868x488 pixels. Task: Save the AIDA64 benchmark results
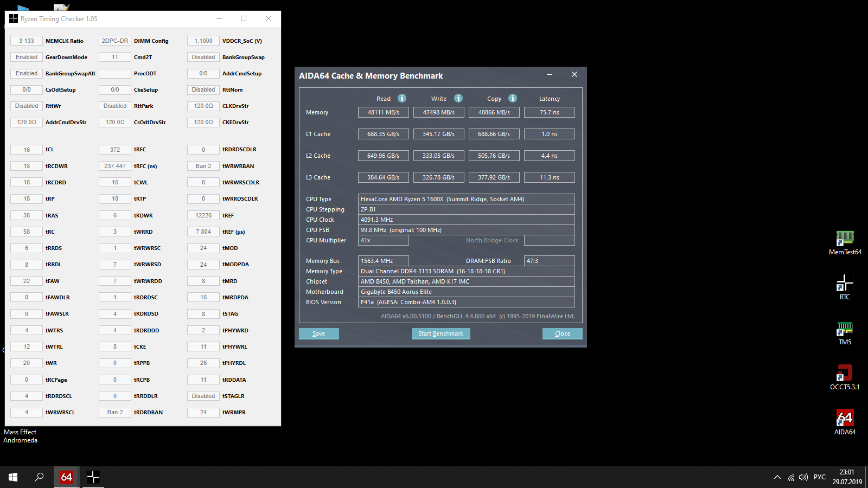(x=319, y=333)
